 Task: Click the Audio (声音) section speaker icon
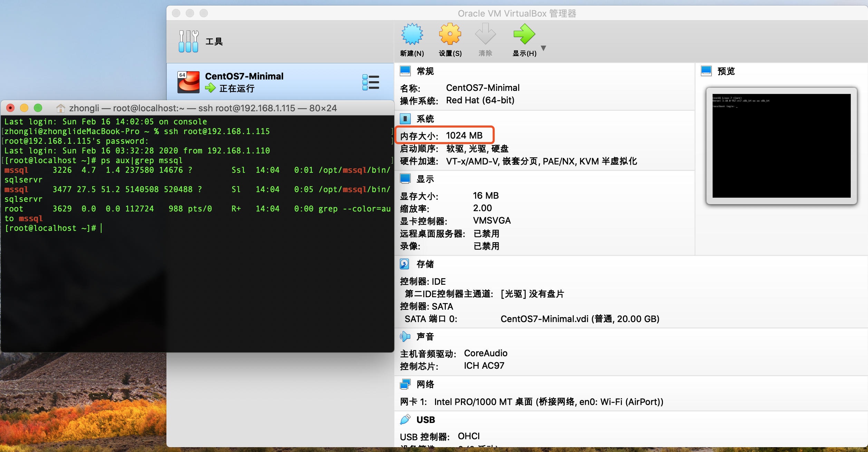coord(405,336)
